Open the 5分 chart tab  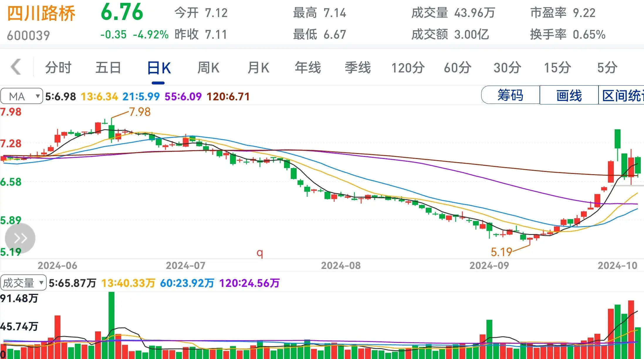click(x=607, y=67)
